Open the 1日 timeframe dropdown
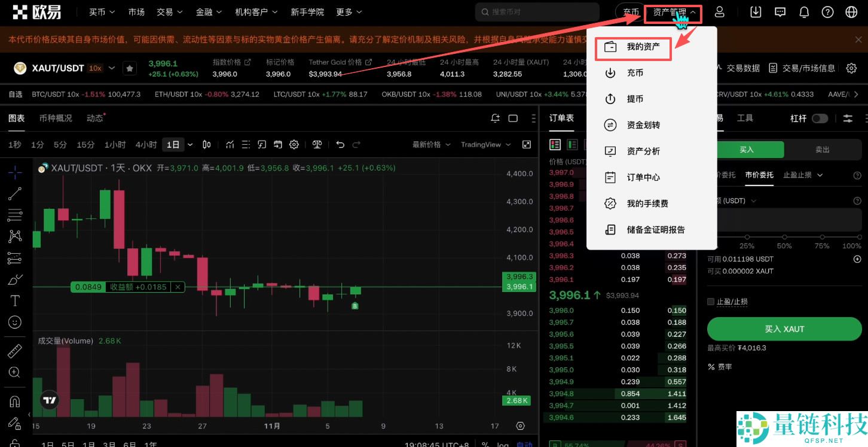 [x=177, y=144]
